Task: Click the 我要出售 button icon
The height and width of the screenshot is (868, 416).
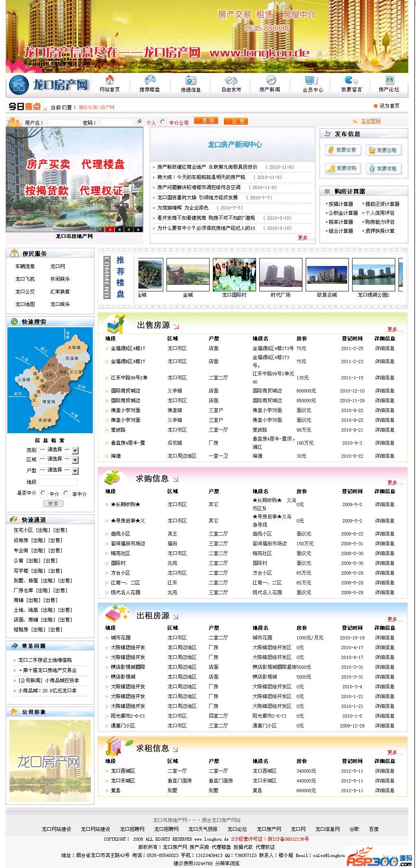Action: pyautogui.click(x=331, y=150)
